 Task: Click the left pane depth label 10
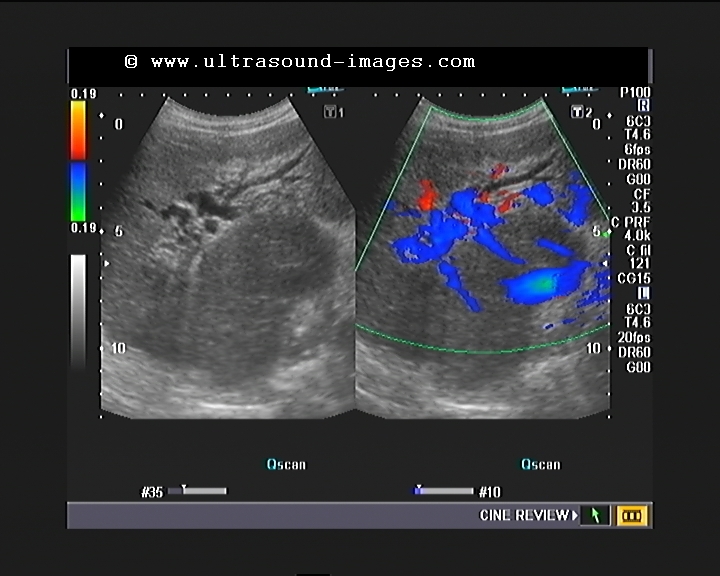[118, 348]
